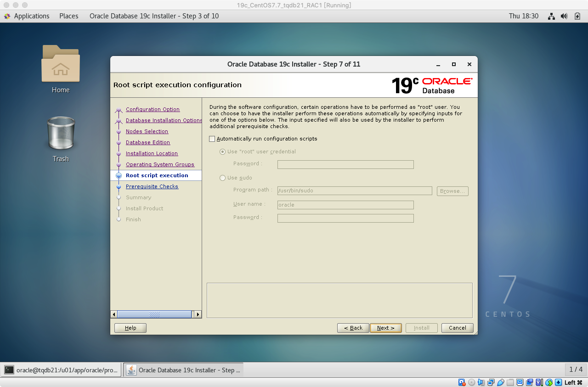The width and height of the screenshot is (588, 387).
Task: Open the Trash icon on desktop
Action: pos(61,133)
